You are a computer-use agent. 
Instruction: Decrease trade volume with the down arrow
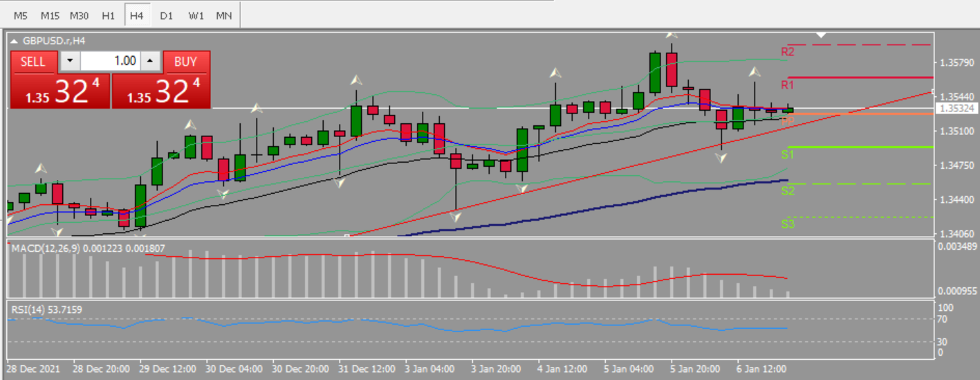click(69, 62)
